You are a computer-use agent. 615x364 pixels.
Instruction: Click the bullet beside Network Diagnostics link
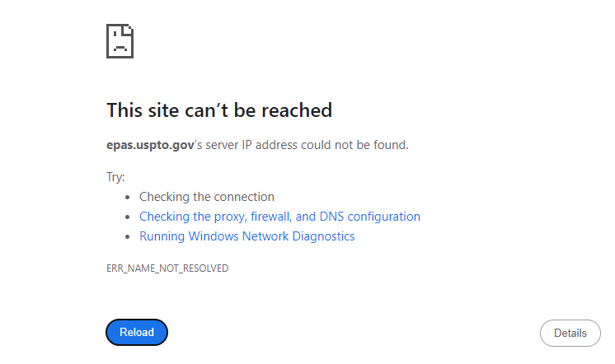coord(128,237)
